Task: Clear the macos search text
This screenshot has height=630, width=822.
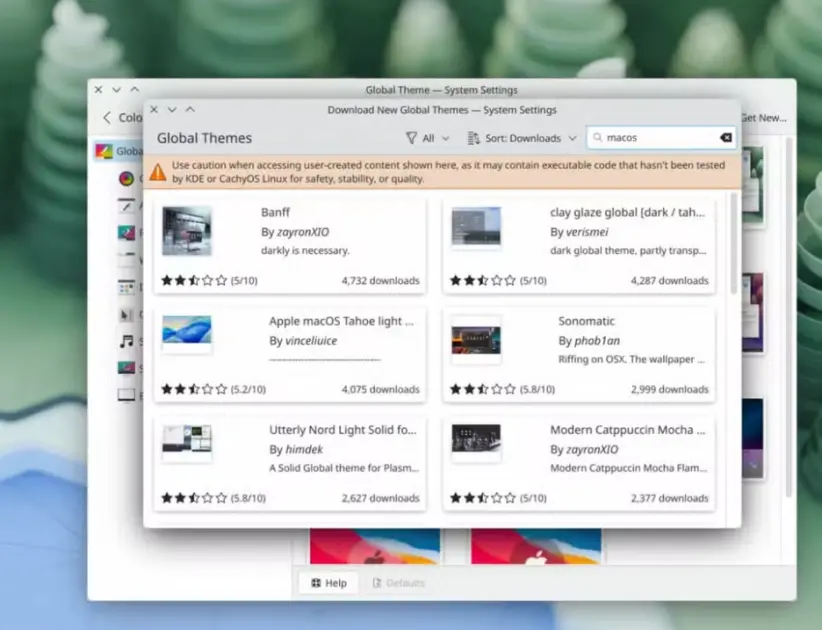Action: (726, 138)
